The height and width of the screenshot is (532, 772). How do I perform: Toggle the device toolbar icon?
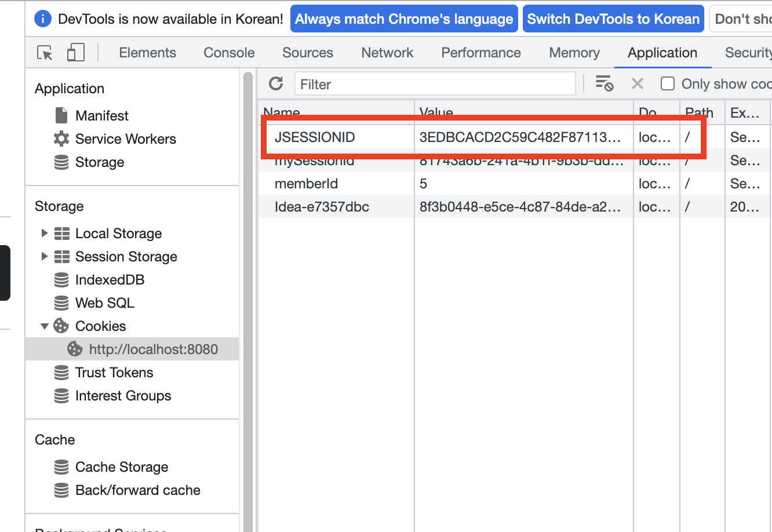coord(76,53)
